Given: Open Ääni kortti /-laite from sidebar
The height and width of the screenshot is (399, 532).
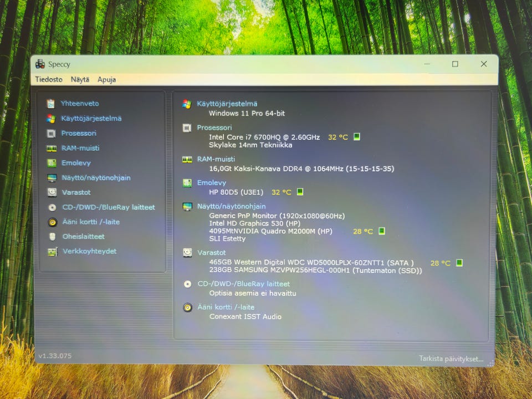Looking at the screenshot, I should tap(91, 222).
